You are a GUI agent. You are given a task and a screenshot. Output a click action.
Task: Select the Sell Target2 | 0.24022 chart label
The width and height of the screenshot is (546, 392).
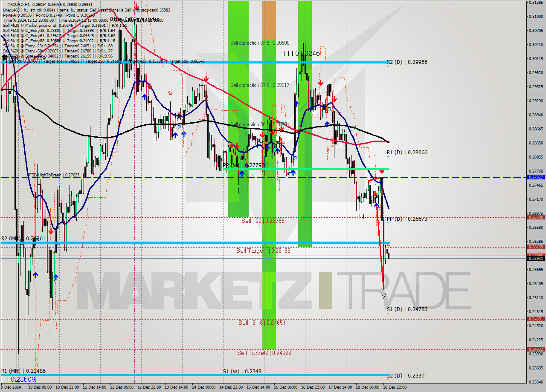click(x=264, y=353)
